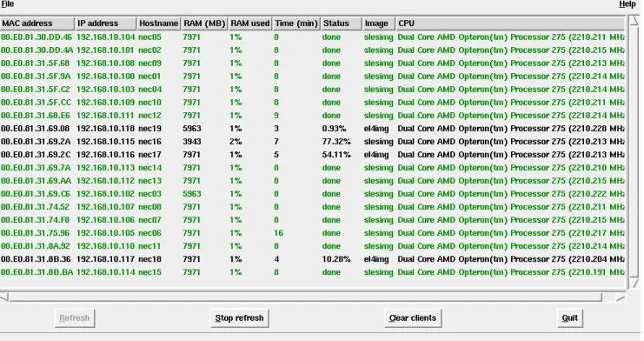This screenshot has height=341, width=644.
Task: Select MAC address 00.E0.81.30.DD.4A
Action: (x=37, y=50)
